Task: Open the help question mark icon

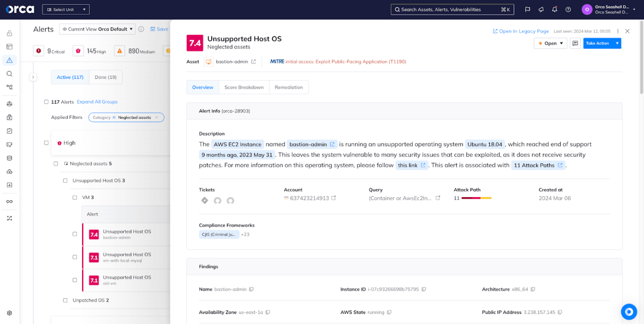Action: (x=568, y=10)
